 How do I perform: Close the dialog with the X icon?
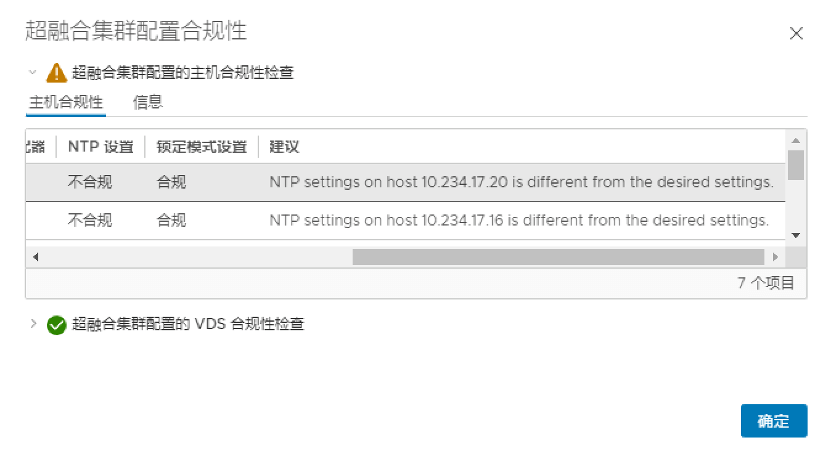796,33
